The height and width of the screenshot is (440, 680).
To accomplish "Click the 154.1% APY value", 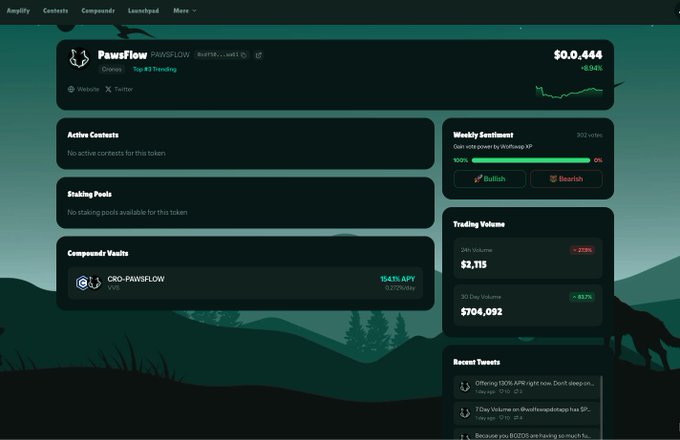I will pyautogui.click(x=397, y=279).
